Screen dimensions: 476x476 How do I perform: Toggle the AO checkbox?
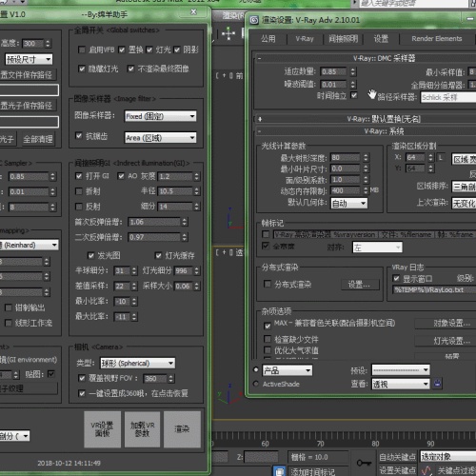pyautogui.click(x=121, y=176)
